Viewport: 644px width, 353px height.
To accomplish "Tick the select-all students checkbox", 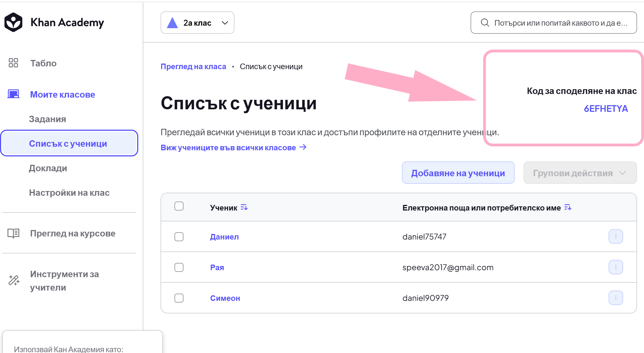I will (x=179, y=206).
